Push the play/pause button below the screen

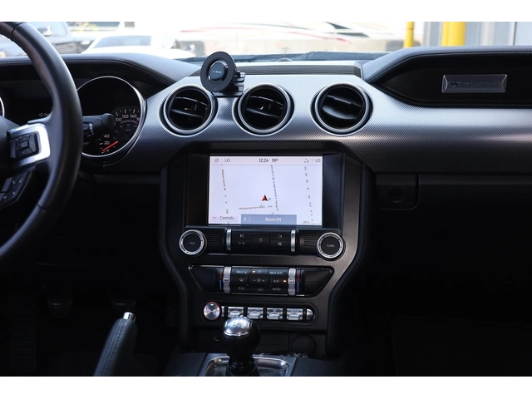pyautogui.click(x=242, y=244)
